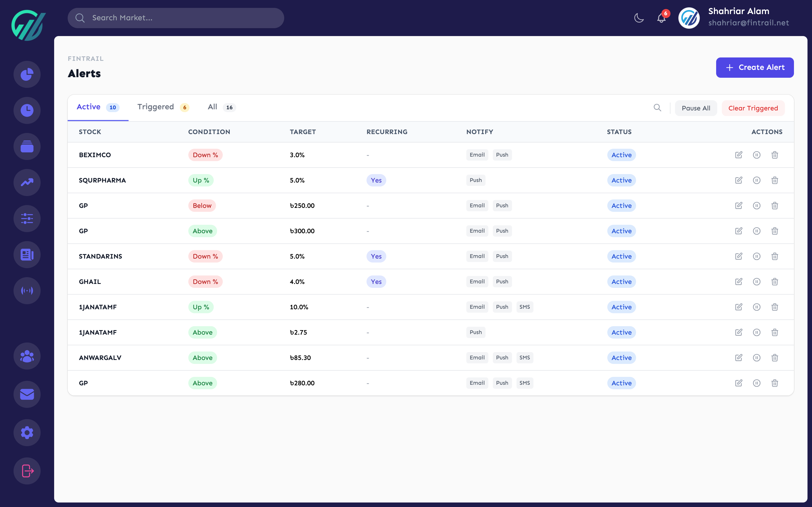This screenshot has height=507, width=812.
Task: Switch to the All alerts tab
Action: coord(212,107)
